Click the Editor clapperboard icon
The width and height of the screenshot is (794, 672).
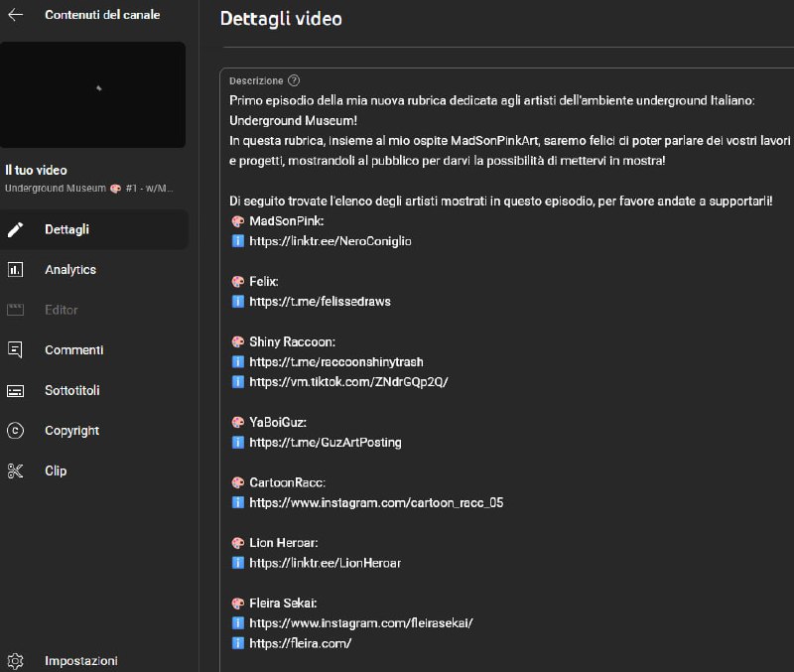point(15,310)
